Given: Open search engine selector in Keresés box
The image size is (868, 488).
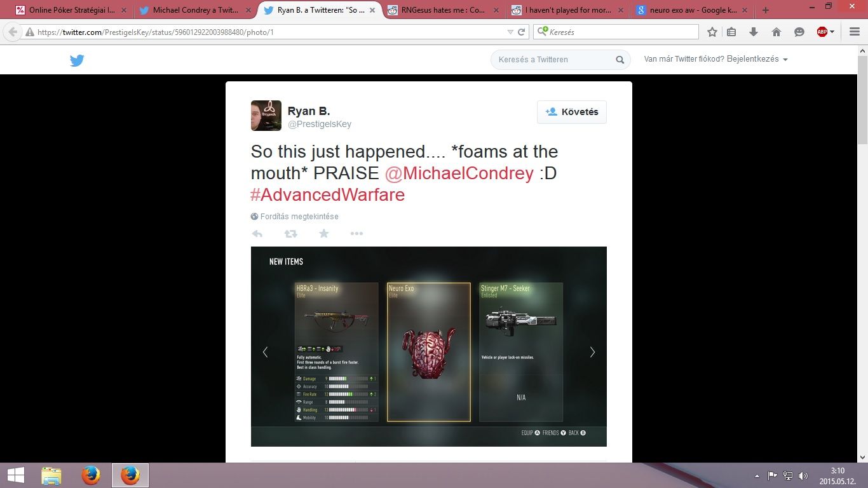Looking at the screenshot, I should [542, 32].
